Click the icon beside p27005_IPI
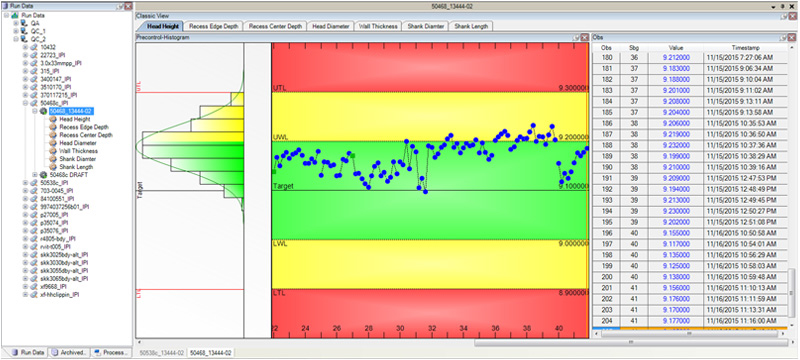 point(34,215)
